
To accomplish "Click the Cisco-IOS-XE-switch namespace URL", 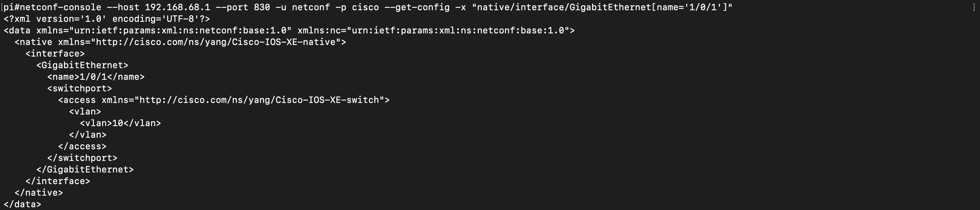I will coord(259,100).
